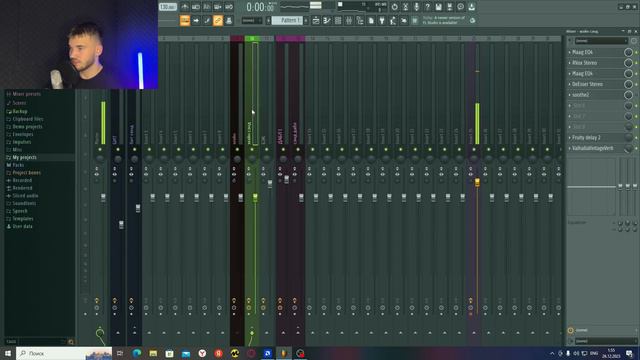This screenshot has height=360, width=640.
Task: Open the Mixer view icon
Action: tap(349, 20)
